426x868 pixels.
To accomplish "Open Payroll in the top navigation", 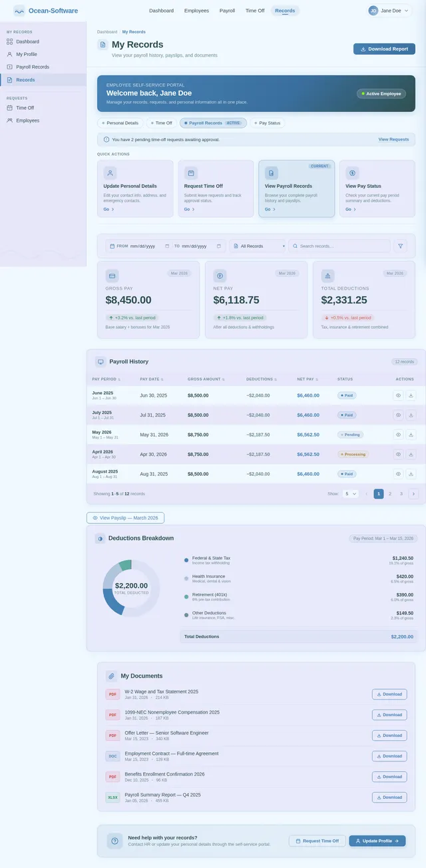I will pos(227,11).
